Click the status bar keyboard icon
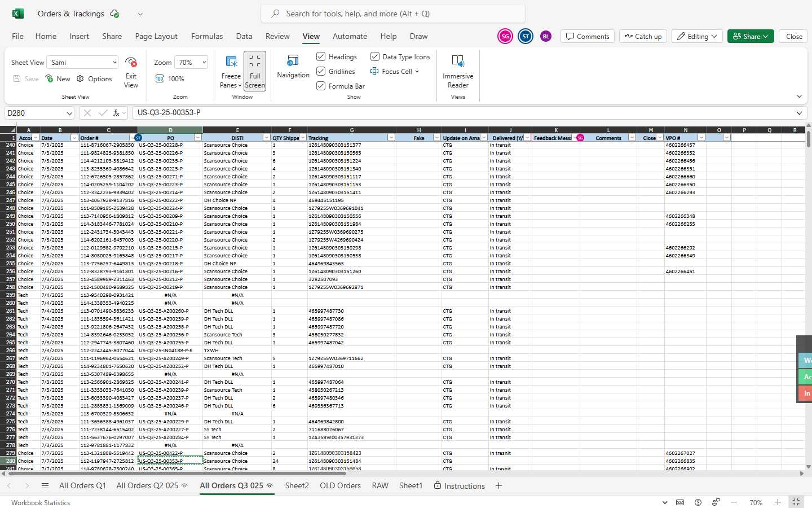 [x=680, y=502]
